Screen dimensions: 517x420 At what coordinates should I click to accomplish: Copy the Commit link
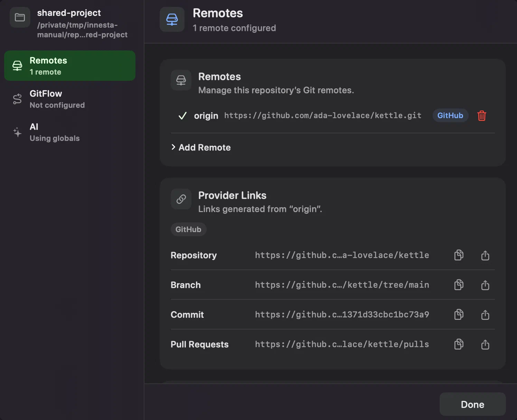(x=459, y=315)
